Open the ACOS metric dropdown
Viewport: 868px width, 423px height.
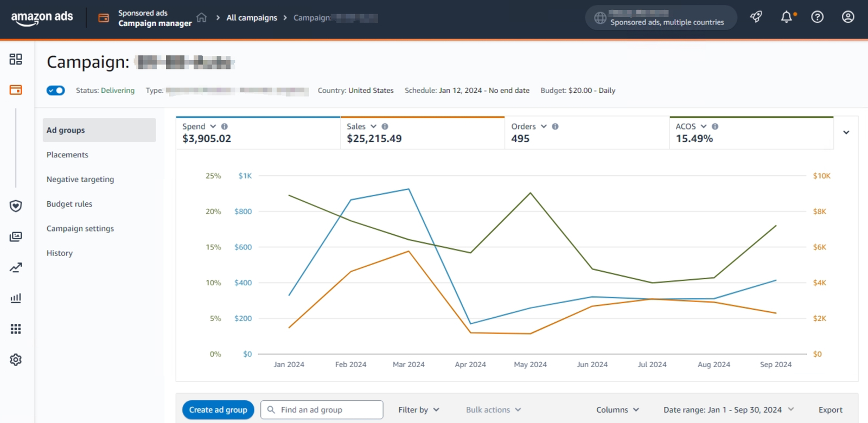tap(704, 126)
